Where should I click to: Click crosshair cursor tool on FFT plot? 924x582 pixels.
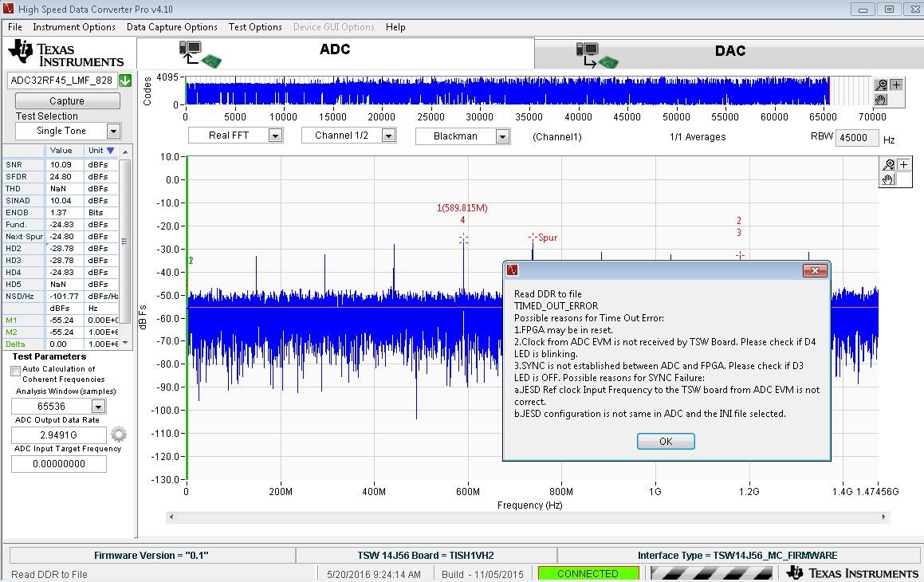(x=903, y=165)
